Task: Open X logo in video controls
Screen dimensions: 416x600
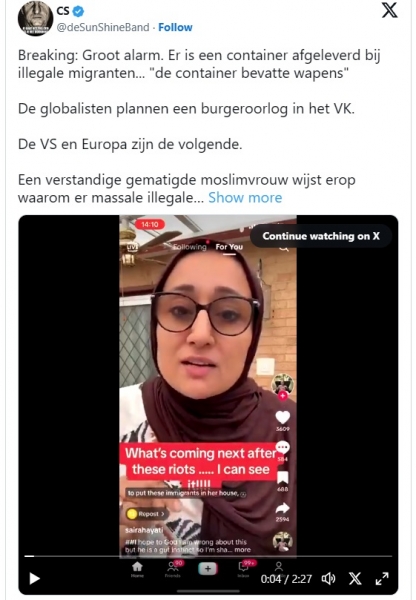Action: [x=355, y=579]
